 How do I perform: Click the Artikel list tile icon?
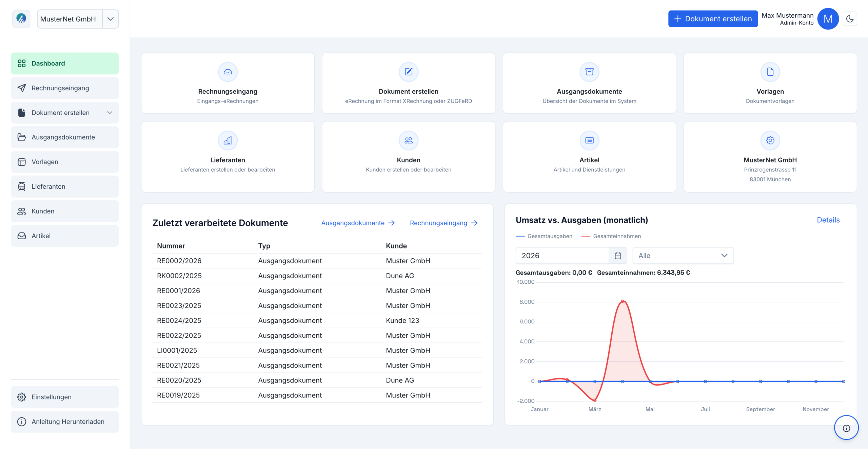pos(589,141)
